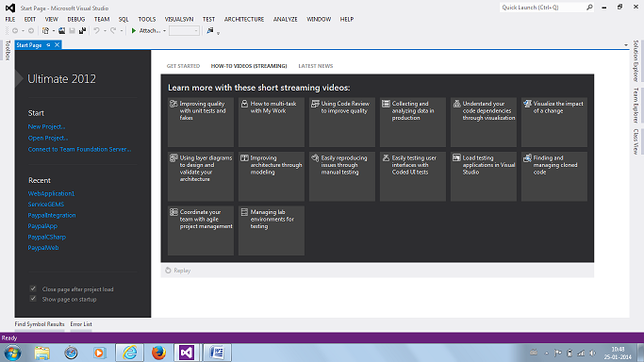Open the New Project dropdown arrow
Screen dimensions: 644x362
(54, 31)
